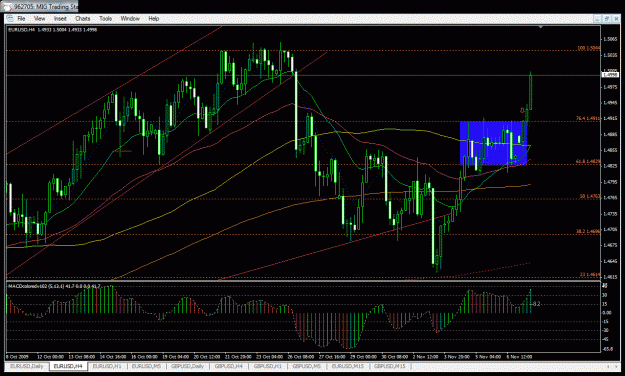Switch to the GBPUSD,M15 chart tab
Image resolution: width=625 pixels, height=376 pixels.
coord(389,366)
